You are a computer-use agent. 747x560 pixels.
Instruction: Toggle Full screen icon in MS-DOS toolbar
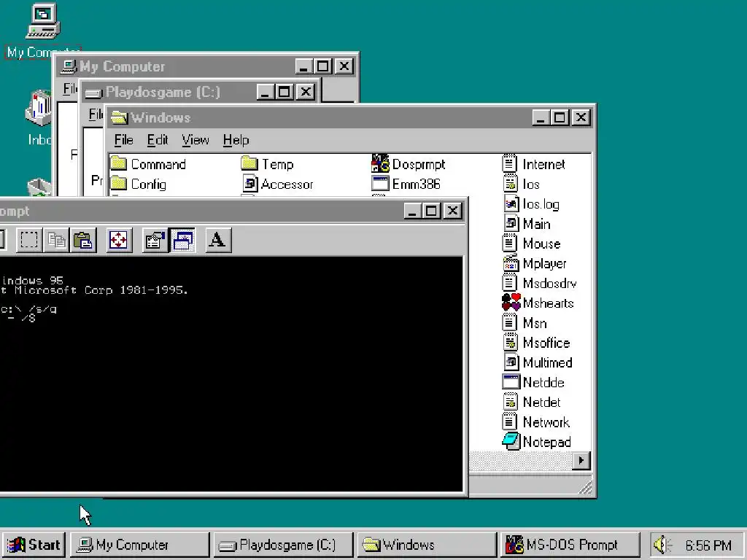coord(119,240)
